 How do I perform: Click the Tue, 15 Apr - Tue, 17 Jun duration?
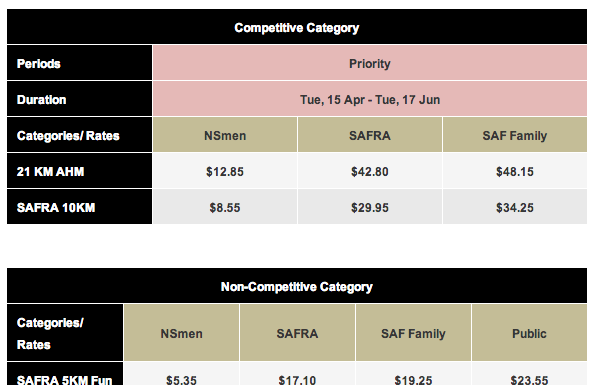point(370,99)
